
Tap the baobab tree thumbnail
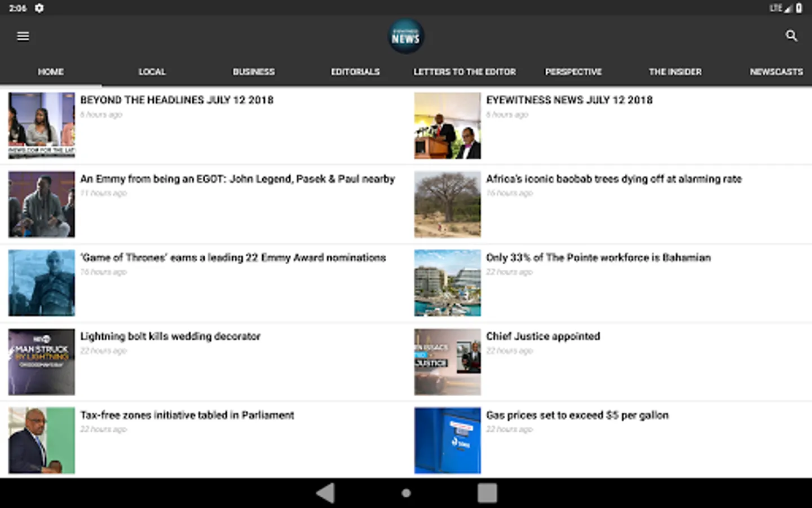pyautogui.click(x=448, y=204)
